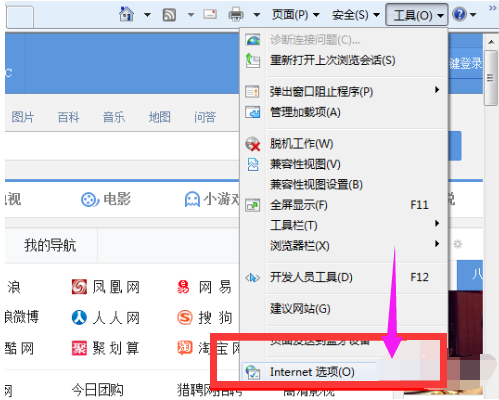Toggle 脱机工作(W) option
The height and width of the screenshot is (400, 499).
point(343,144)
